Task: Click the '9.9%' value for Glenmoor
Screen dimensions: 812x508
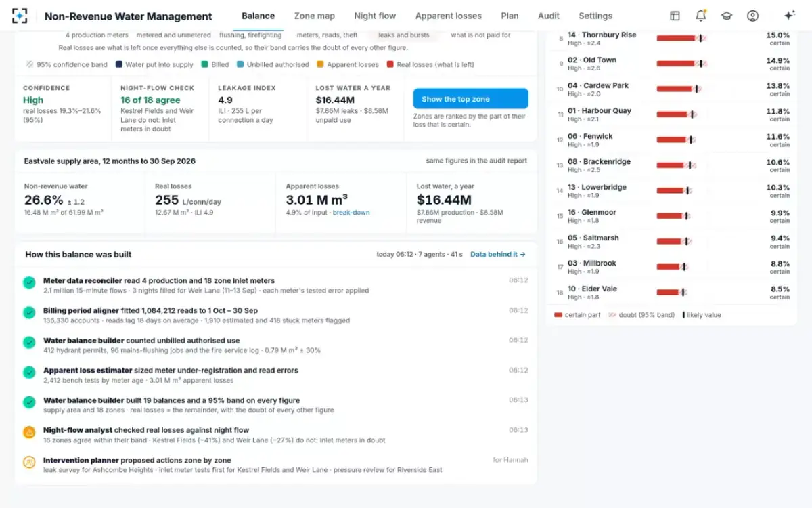Action: tap(780, 213)
